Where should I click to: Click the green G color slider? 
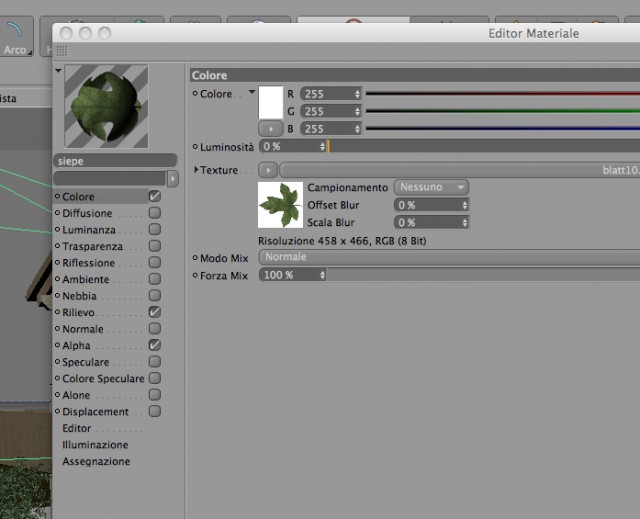pos(503,111)
